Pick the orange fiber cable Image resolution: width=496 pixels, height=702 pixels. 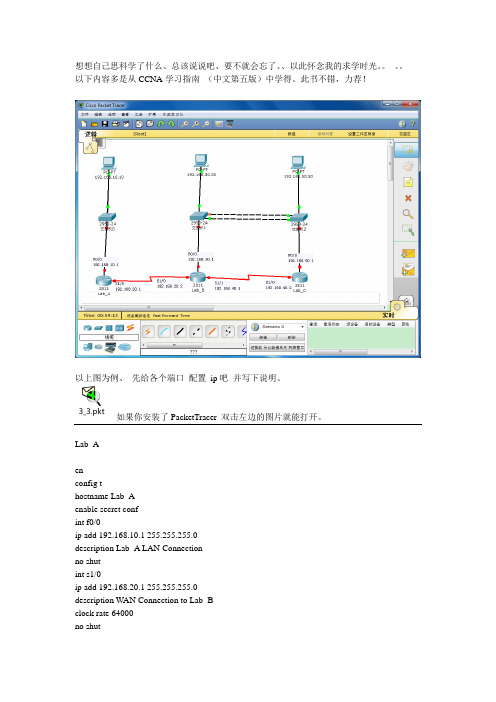(212, 331)
